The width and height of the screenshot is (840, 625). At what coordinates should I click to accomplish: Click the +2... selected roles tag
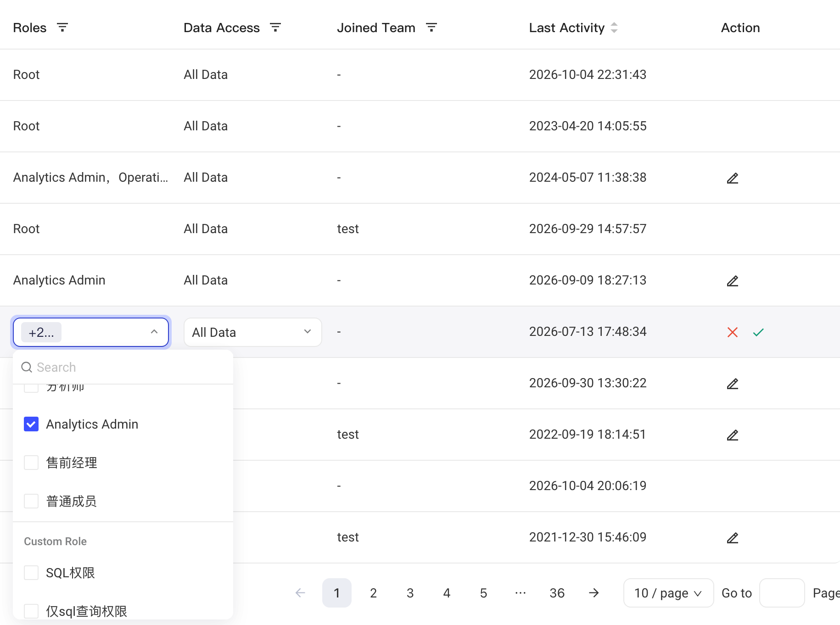(41, 332)
